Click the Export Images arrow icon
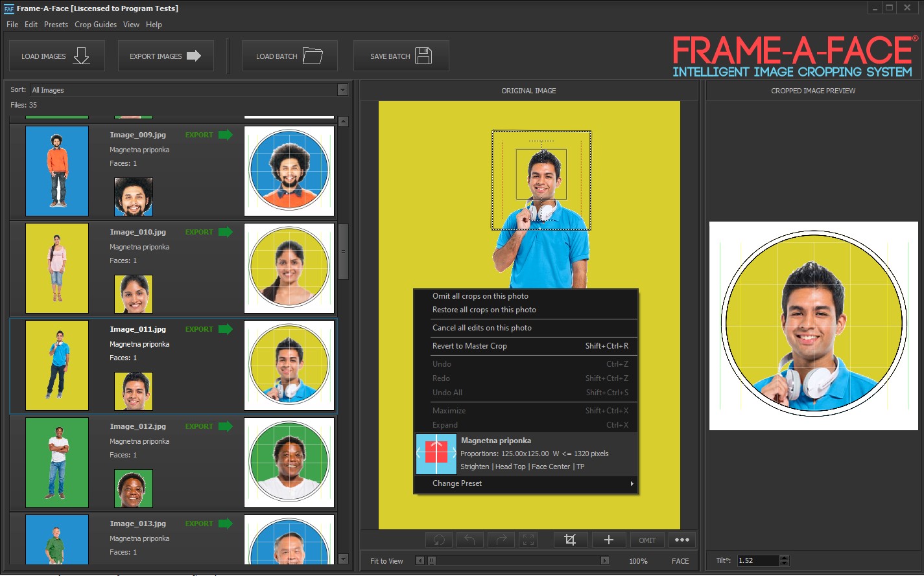Screen dimensions: 924x576 (194, 56)
